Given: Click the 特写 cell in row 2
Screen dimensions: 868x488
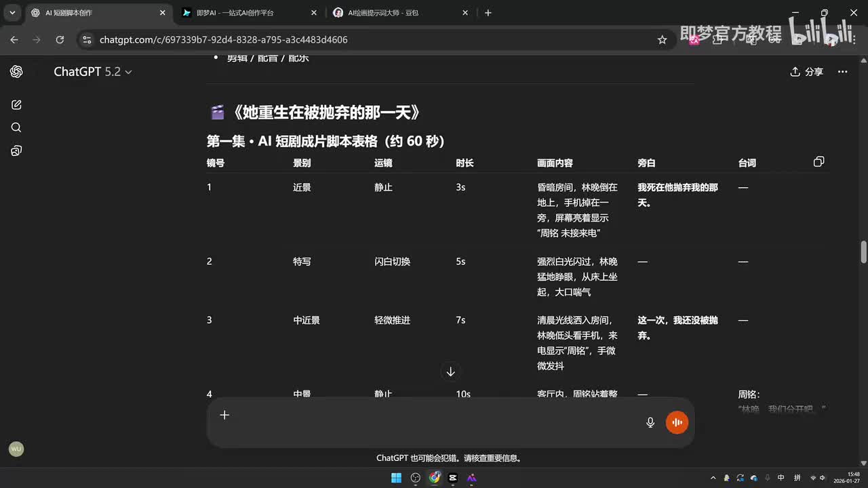Looking at the screenshot, I should 302,262.
